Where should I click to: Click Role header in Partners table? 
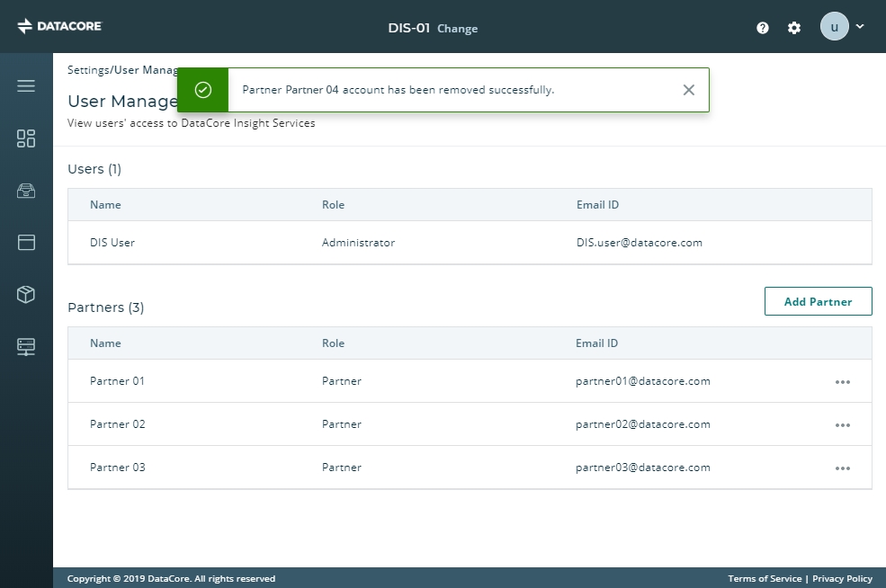[333, 343]
